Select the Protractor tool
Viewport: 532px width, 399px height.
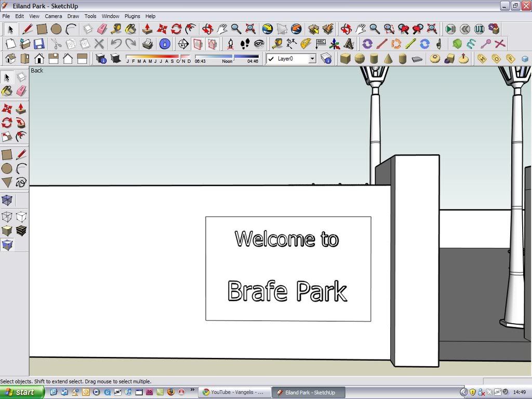305,44
